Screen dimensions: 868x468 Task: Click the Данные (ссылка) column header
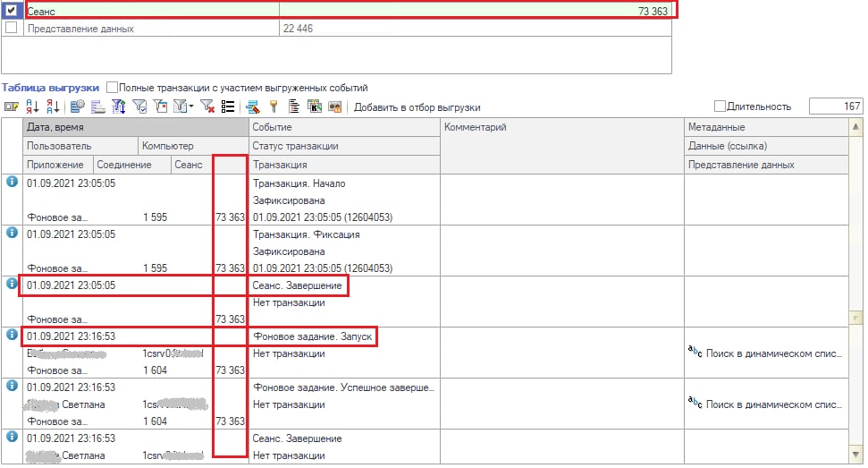pyautogui.click(x=767, y=146)
